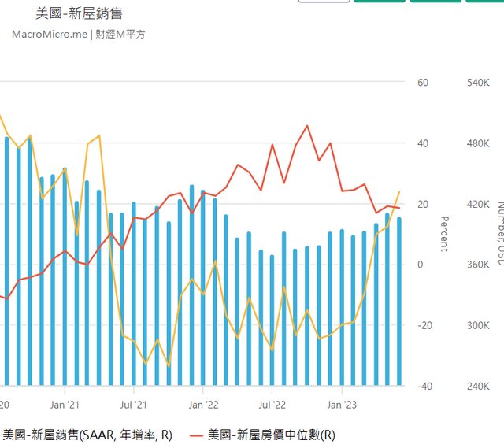
Task: Toggle the 美國-新屋銷售(SAAR, 年增率, R) legend series
Action: 87,435
